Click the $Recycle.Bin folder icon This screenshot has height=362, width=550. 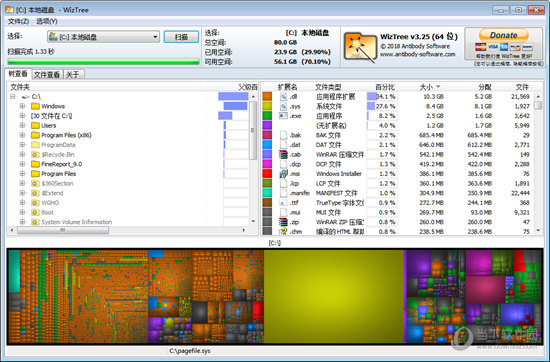(35, 154)
